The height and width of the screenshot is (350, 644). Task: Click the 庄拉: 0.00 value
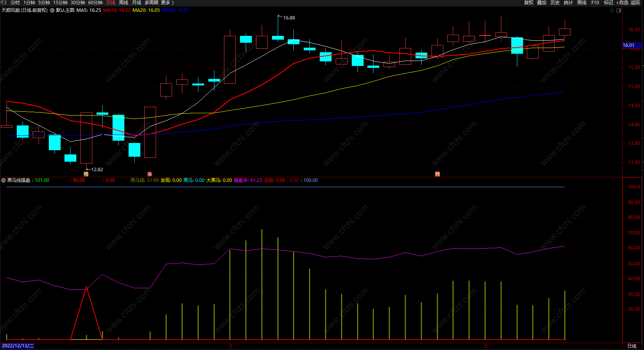(275, 180)
